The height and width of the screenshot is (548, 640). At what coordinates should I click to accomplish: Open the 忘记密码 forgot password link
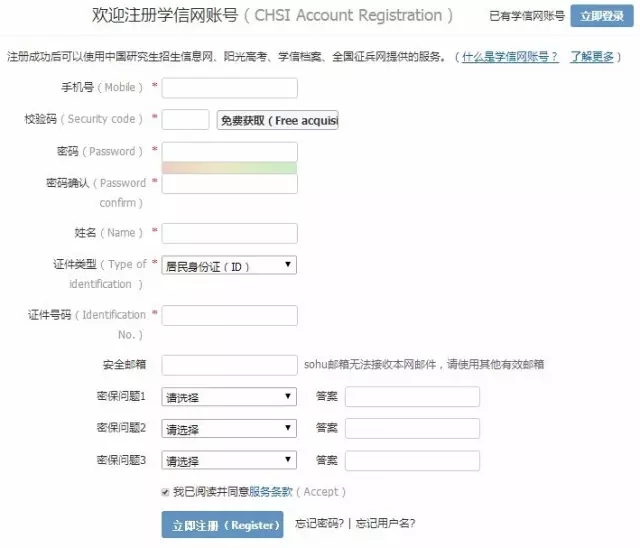click(319, 524)
